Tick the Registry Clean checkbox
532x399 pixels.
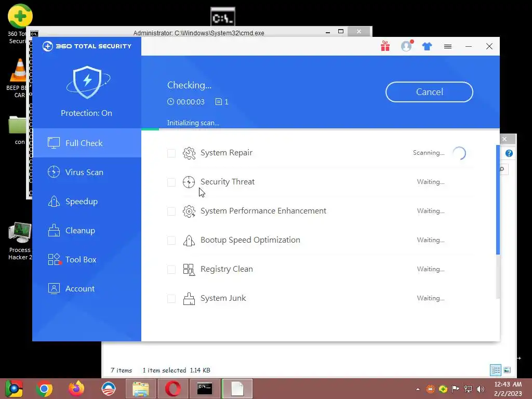pos(171,270)
